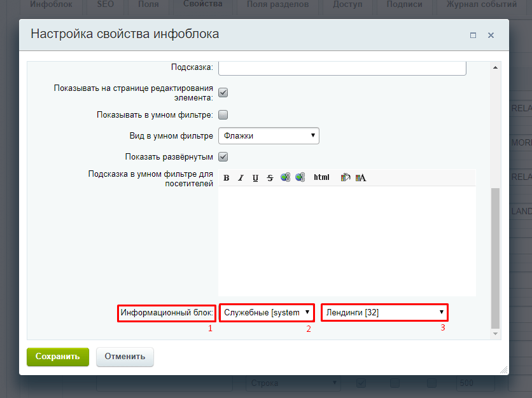Remove a hyperlink with the unlink icon
Screen dimensions: 532x398
[300, 177]
